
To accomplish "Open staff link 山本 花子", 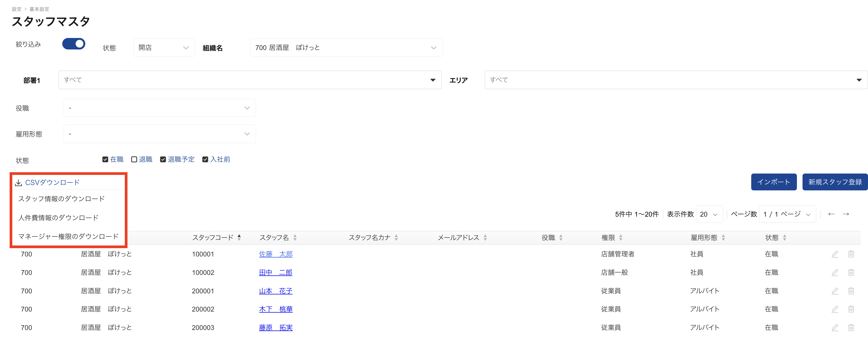I will 276,291.
